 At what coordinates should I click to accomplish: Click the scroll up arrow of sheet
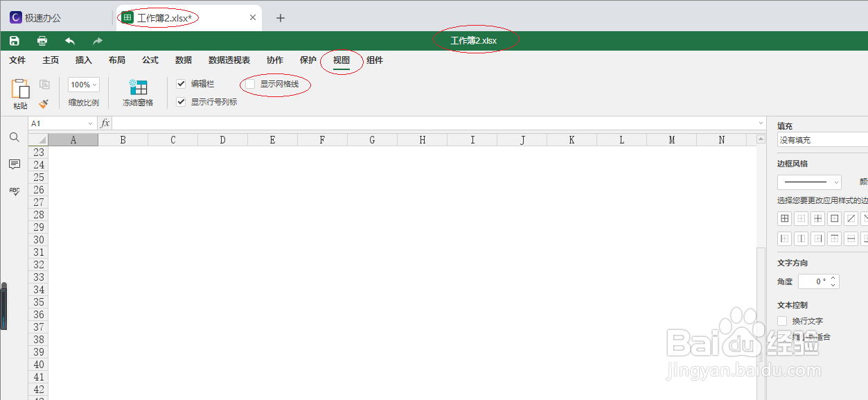(761, 139)
